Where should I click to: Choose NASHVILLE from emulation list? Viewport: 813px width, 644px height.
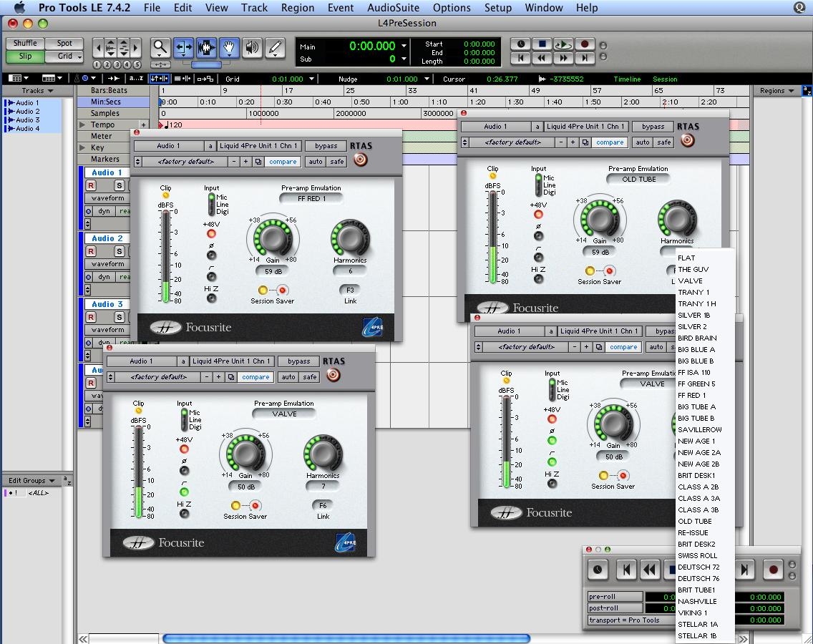[697, 602]
